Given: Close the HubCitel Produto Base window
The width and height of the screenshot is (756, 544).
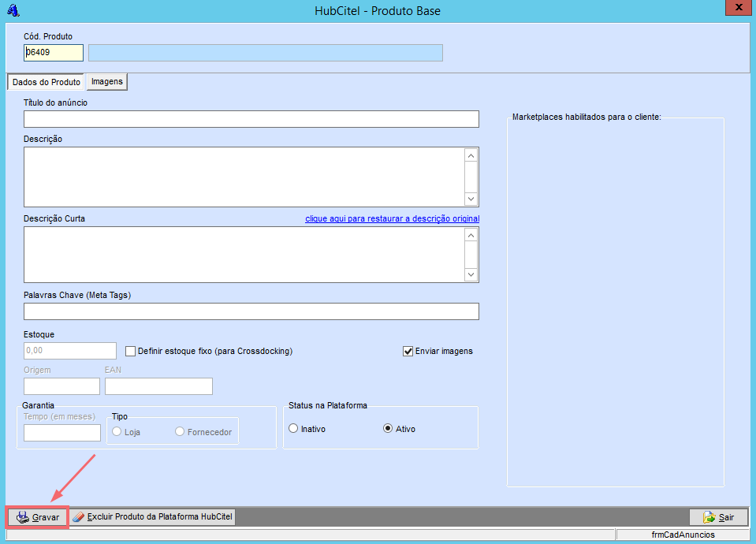Looking at the screenshot, I should click(x=738, y=7).
